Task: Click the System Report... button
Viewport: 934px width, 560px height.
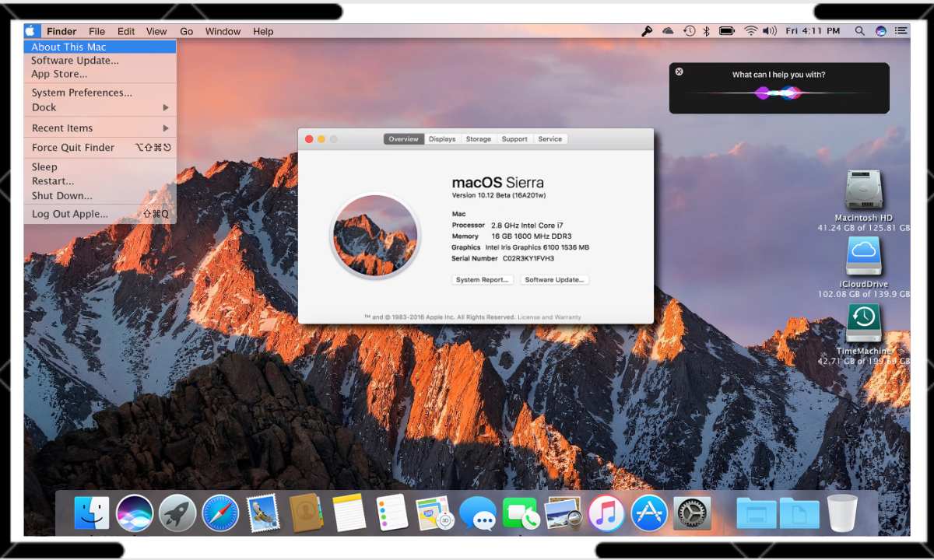Action: pos(483,280)
